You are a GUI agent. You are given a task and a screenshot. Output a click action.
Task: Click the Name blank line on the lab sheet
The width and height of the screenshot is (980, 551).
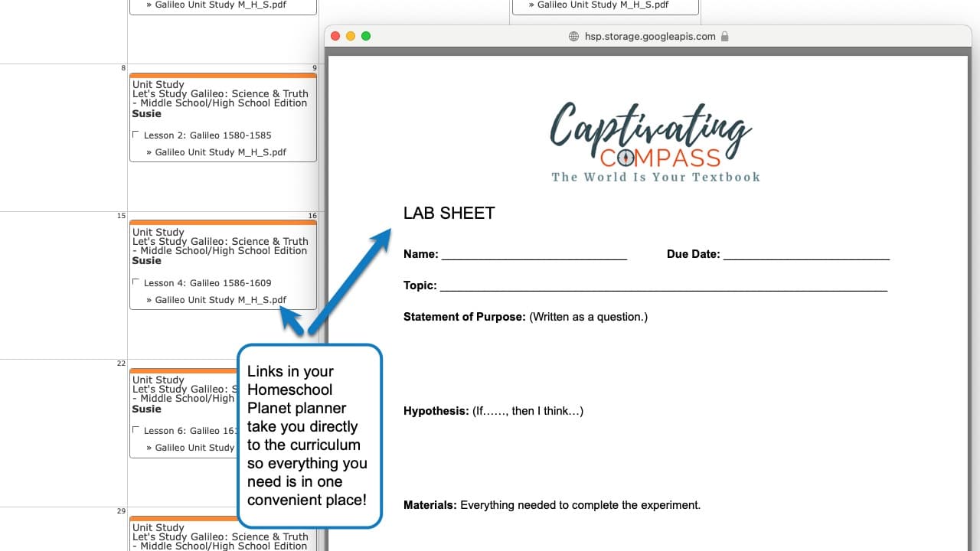pyautogui.click(x=534, y=255)
